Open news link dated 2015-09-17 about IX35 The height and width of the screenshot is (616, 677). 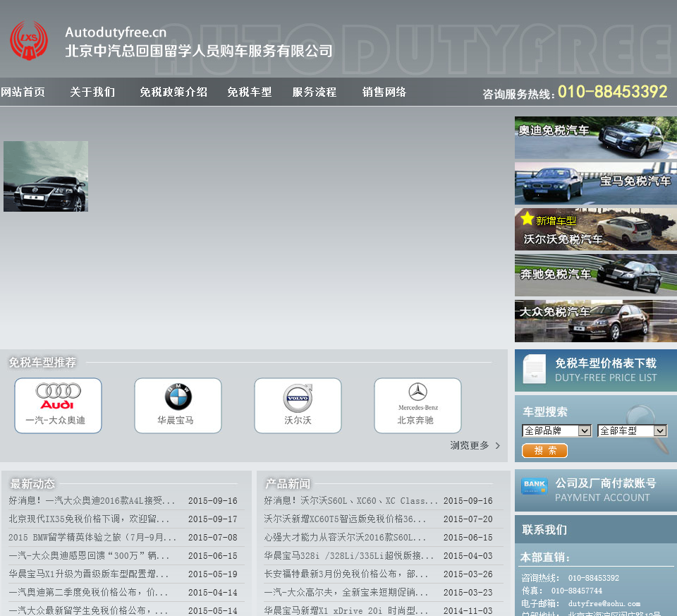coord(92,519)
